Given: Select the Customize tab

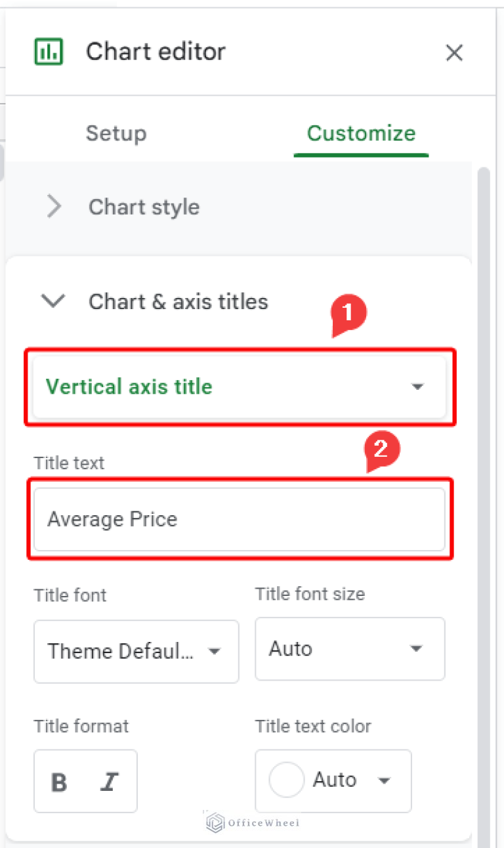Looking at the screenshot, I should pyautogui.click(x=361, y=133).
